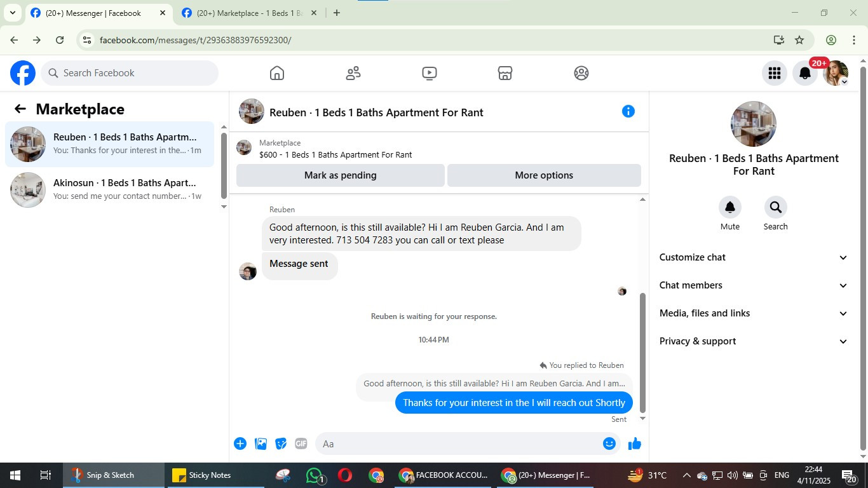
Task: Open the Reuben conversation in list
Action: click(109, 144)
